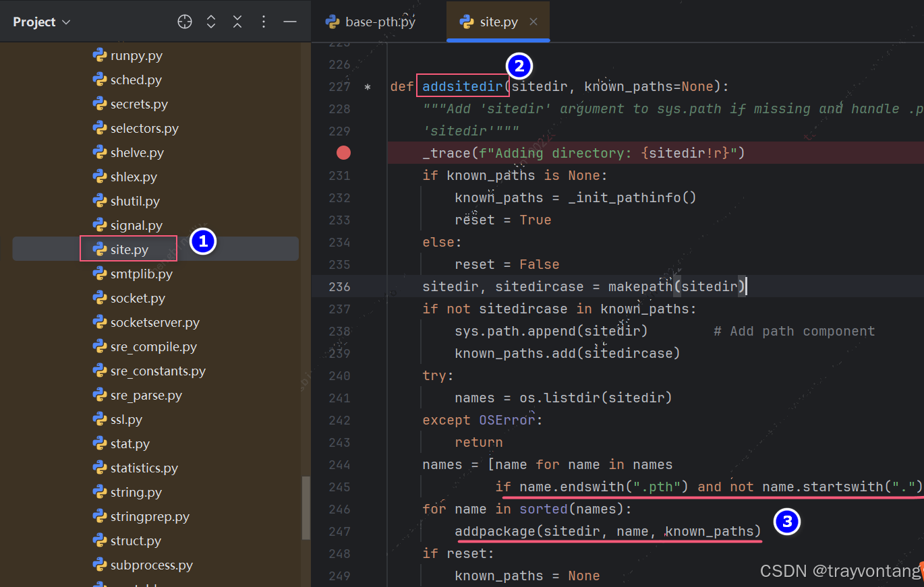Click gutter line number 236
Viewport: 924px width, 587px height.
[x=339, y=286]
